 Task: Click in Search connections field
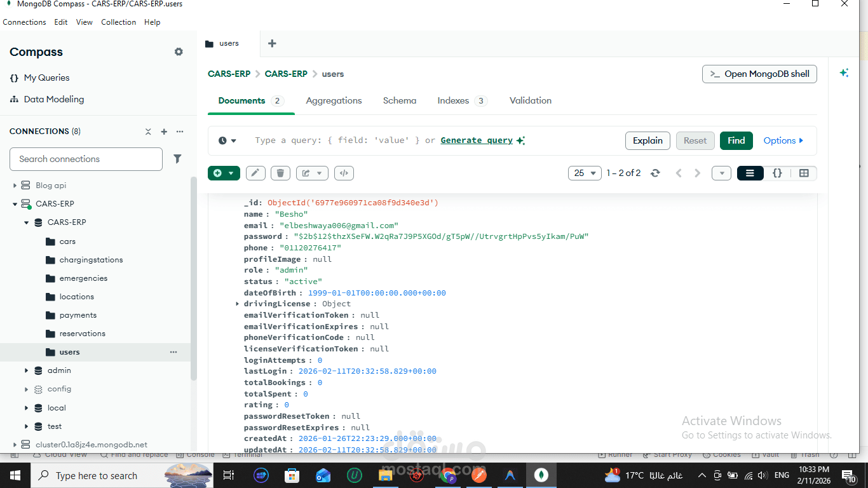click(x=86, y=159)
